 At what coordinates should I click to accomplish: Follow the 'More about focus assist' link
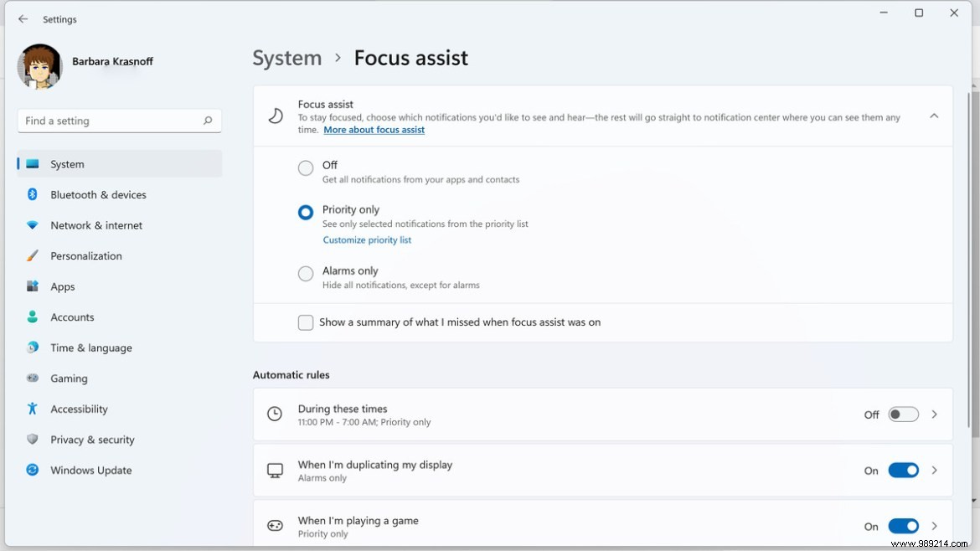374,129
